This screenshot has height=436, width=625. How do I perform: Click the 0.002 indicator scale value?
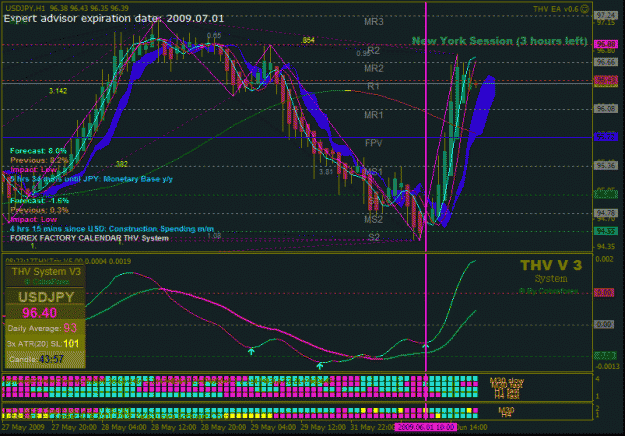(x=604, y=259)
